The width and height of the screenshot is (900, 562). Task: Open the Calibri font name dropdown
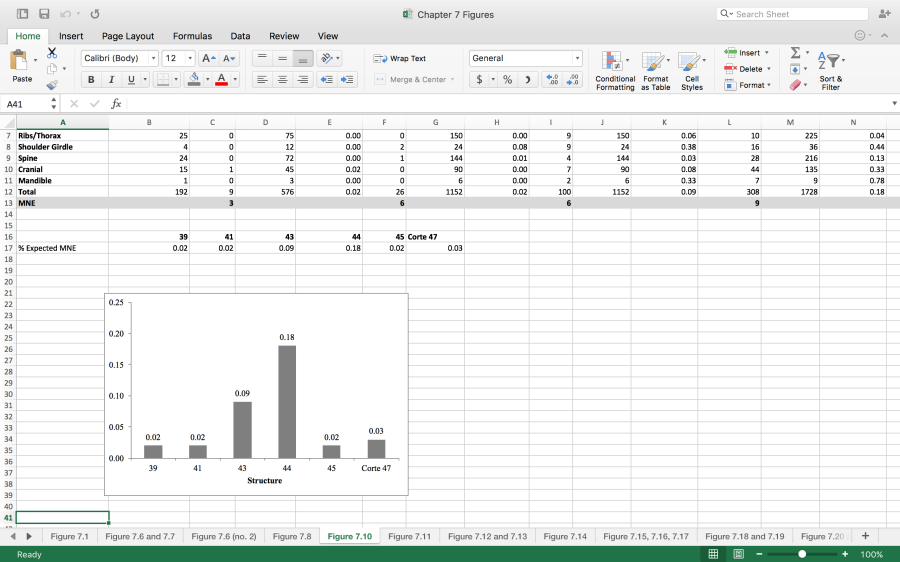[119, 59]
